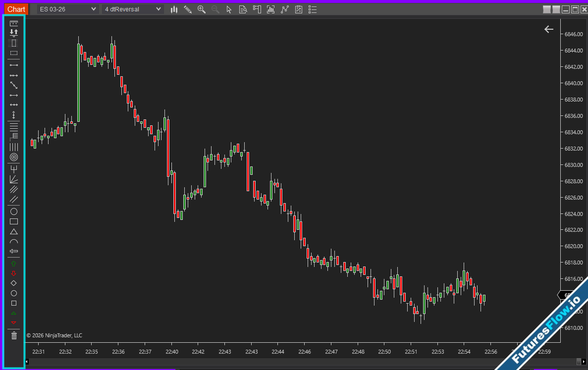Select the Fibonacci circle tool
The height and width of the screenshot is (370, 588).
(14, 157)
